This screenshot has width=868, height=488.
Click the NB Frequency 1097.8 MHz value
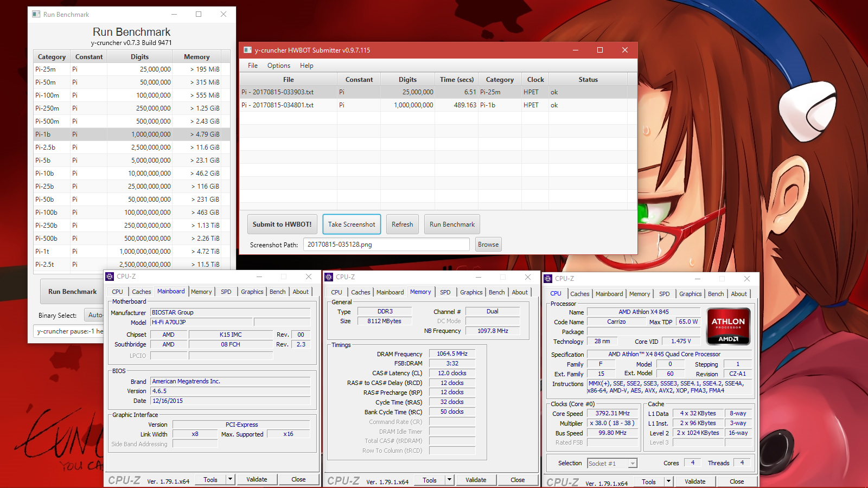(x=493, y=331)
